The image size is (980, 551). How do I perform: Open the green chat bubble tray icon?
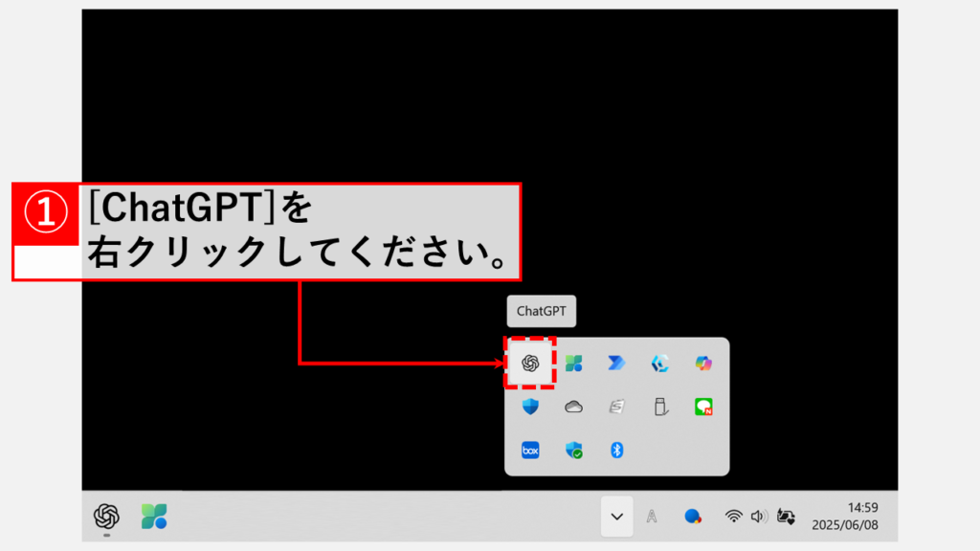(703, 407)
